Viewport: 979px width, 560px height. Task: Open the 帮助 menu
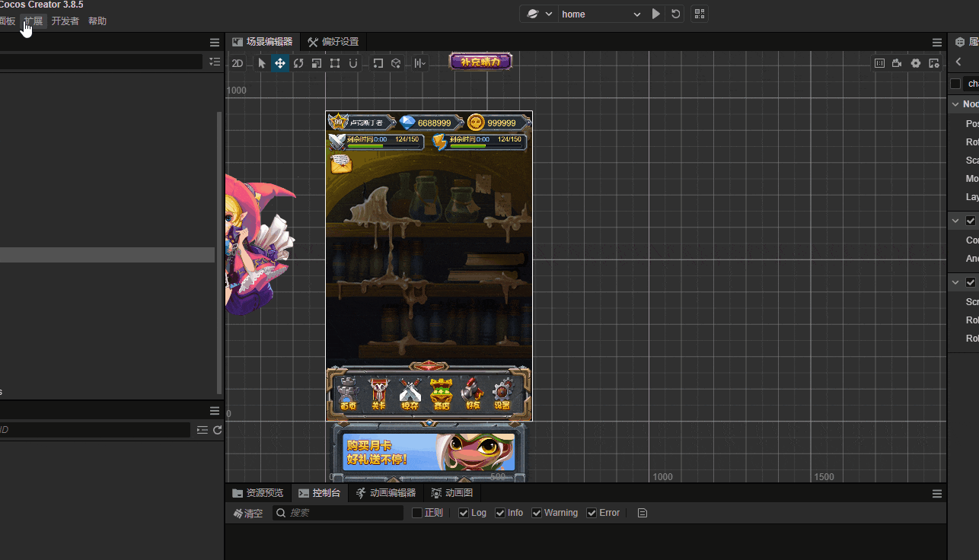pyautogui.click(x=97, y=21)
